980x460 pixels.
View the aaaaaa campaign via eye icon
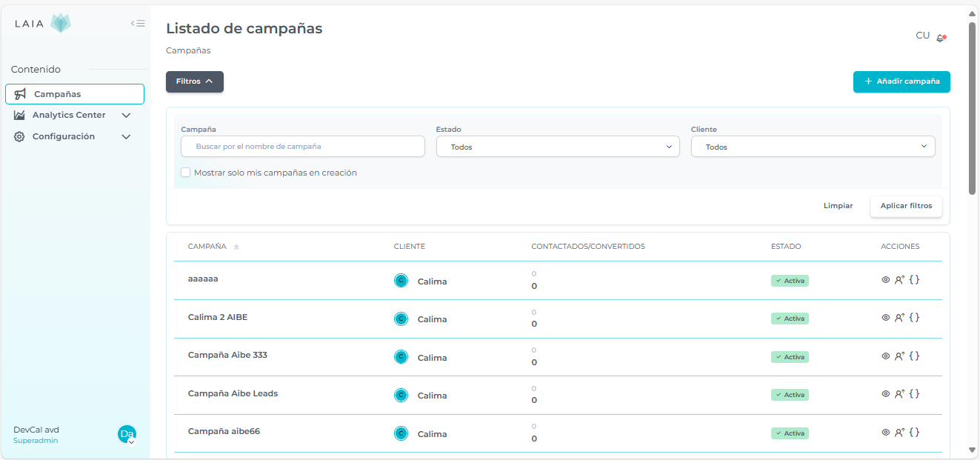(x=885, y=280)
